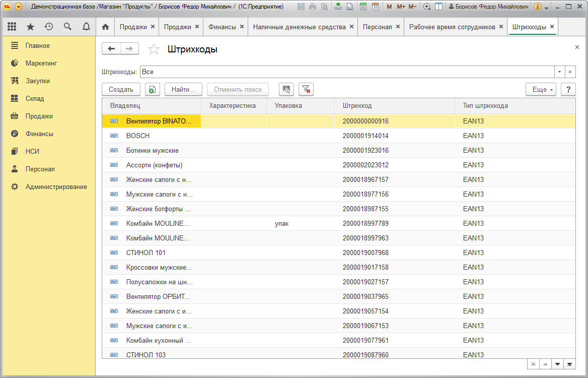Open the global search magnifier
The width and height of the screenshot is (588, 378).
click(x=67, y=27)
